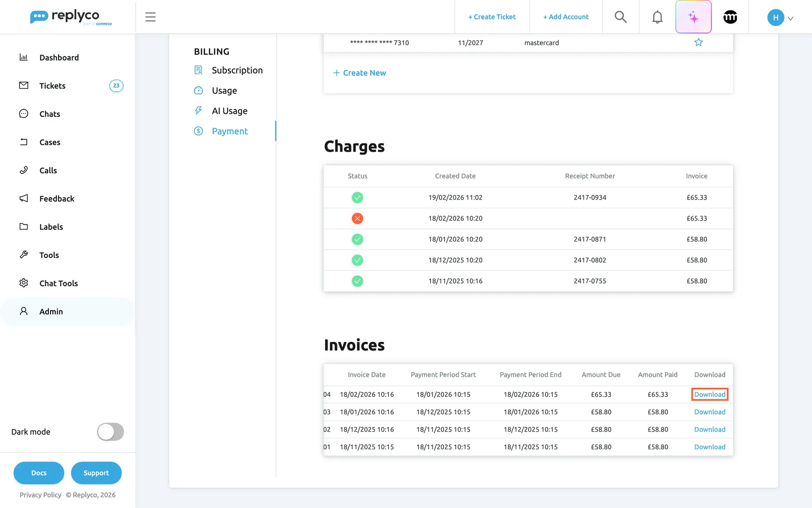Click the failed status icon for 18/02/2026

point(357,219)
